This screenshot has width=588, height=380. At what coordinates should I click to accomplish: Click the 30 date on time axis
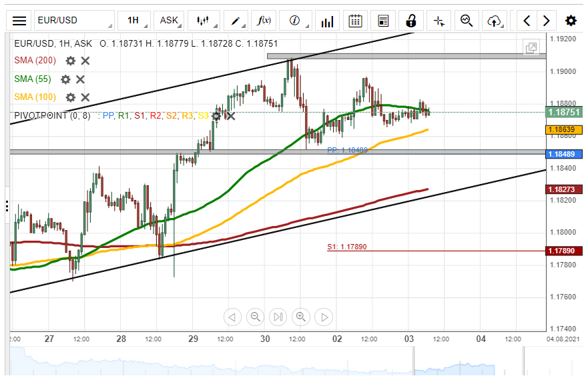[265, 339]
